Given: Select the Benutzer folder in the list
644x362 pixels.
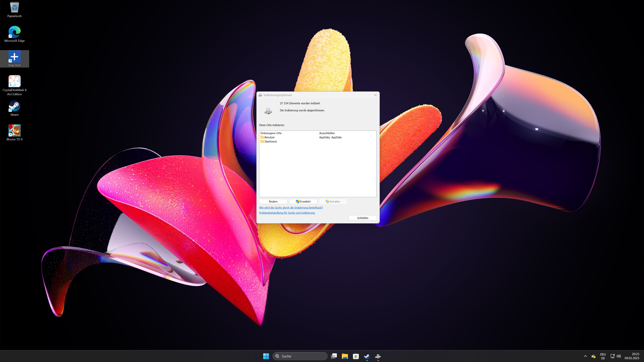Looking at the screenshot, I should point(269,137).
